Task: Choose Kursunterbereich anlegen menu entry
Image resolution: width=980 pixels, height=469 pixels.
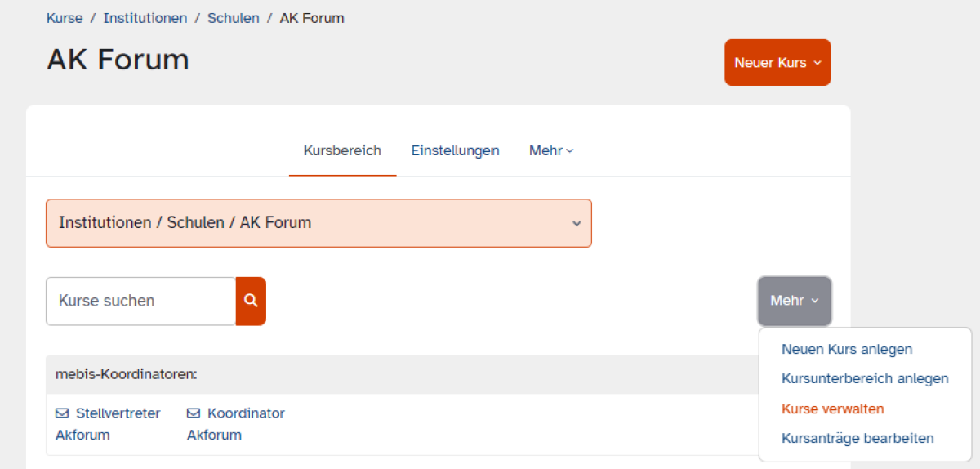Action: pyautogui.click(x=865, y=378)
